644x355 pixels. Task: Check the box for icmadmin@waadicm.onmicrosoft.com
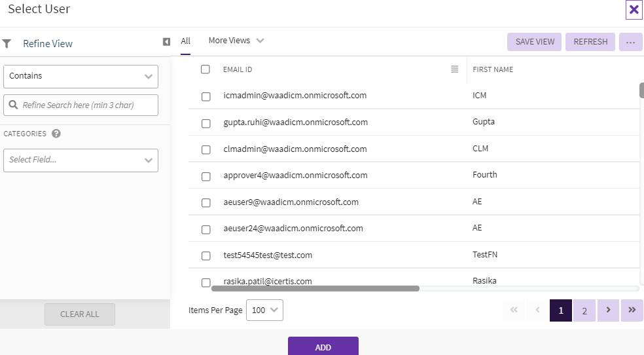click(x=206, y=96)
